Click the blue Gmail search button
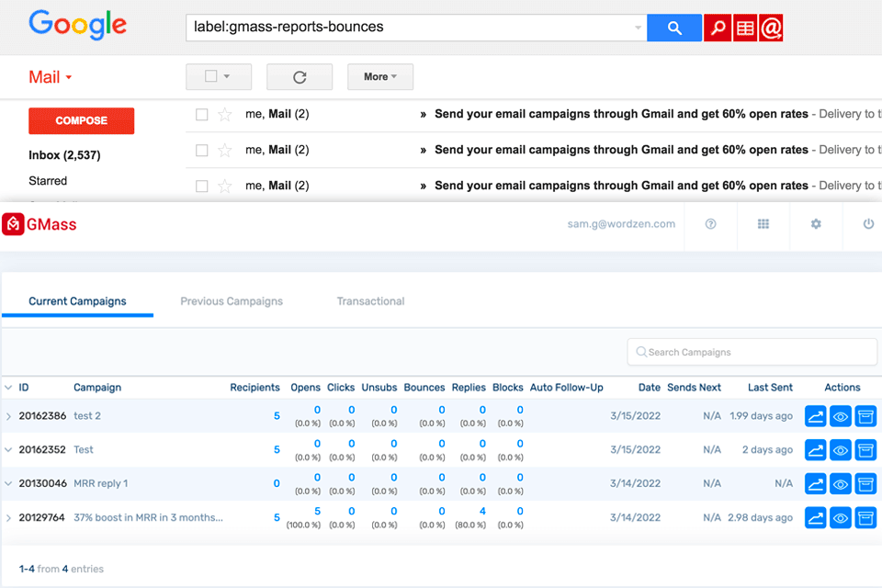This screenshot has width=882, height=588. 673,28
